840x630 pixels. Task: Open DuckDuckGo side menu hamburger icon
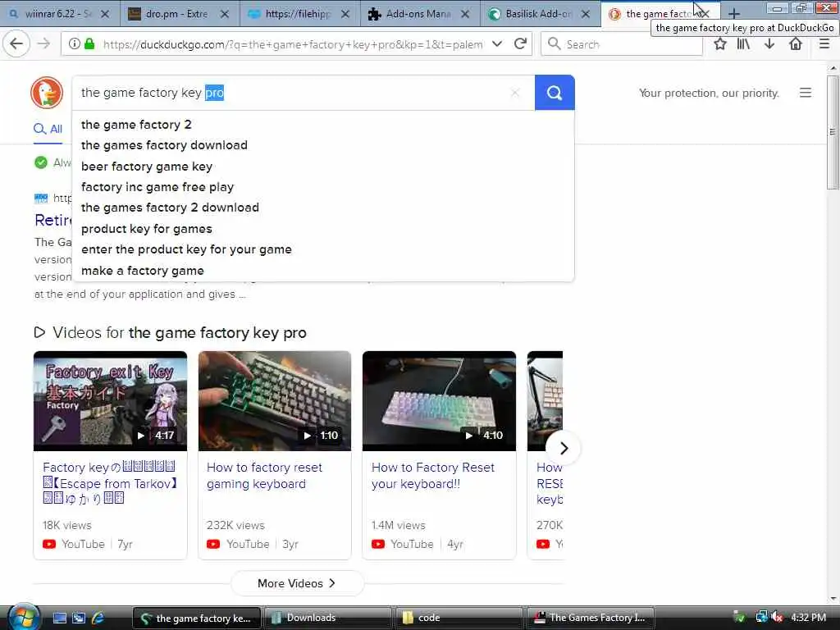click(806, 93)
